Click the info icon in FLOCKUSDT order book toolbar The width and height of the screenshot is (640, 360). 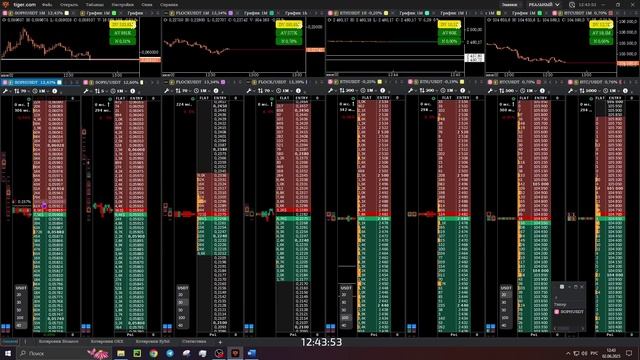[x=216, y=91]
